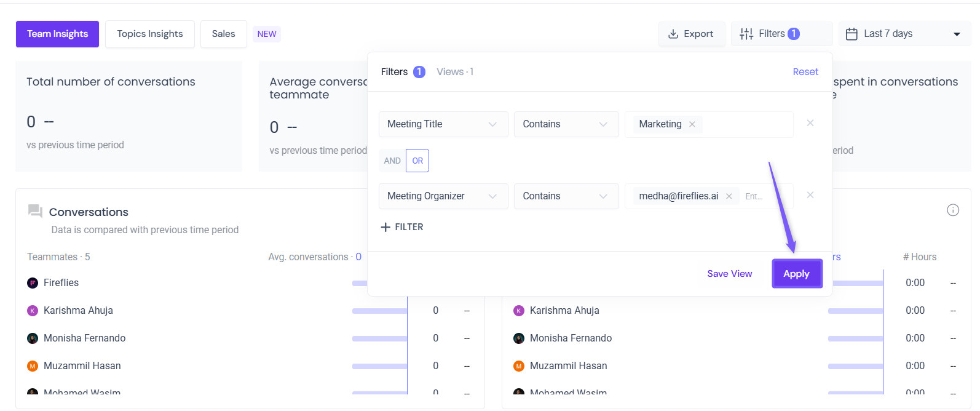Switch filter logic to AND
The width and height of the screenshot is (980, 411).
point(392,161)
